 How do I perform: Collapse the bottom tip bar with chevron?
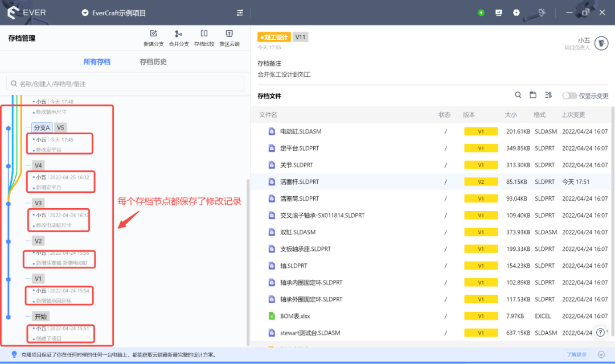(601, 354)
